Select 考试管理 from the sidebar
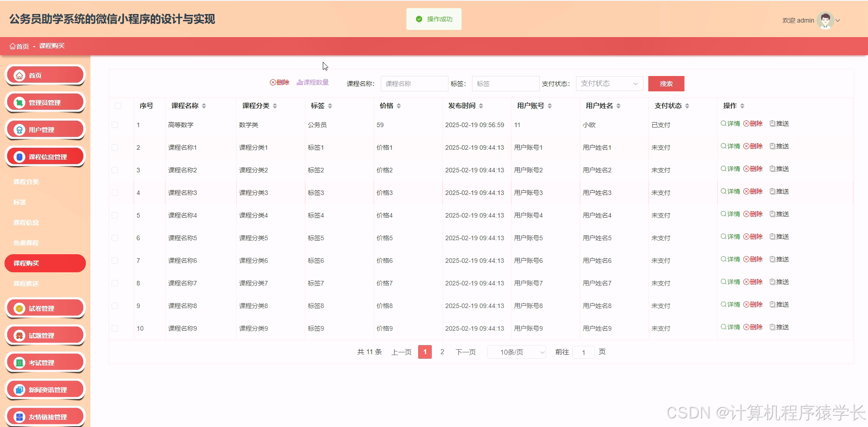The image size is (868, 427). point(45,362)
